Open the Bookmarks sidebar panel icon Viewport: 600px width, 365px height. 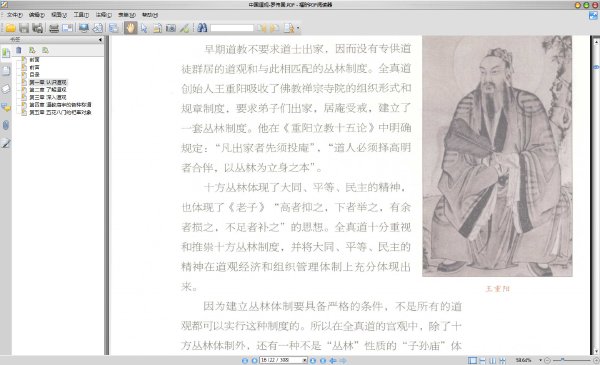click(6, 53)
